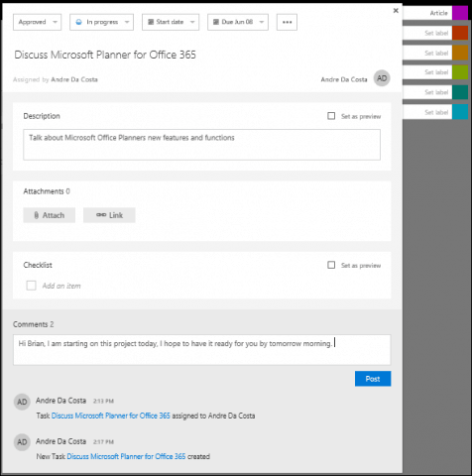Screen dimensions: 472x476
Task: Close the task details dialog
Action: pyautogui.click(x=396, y=11)
